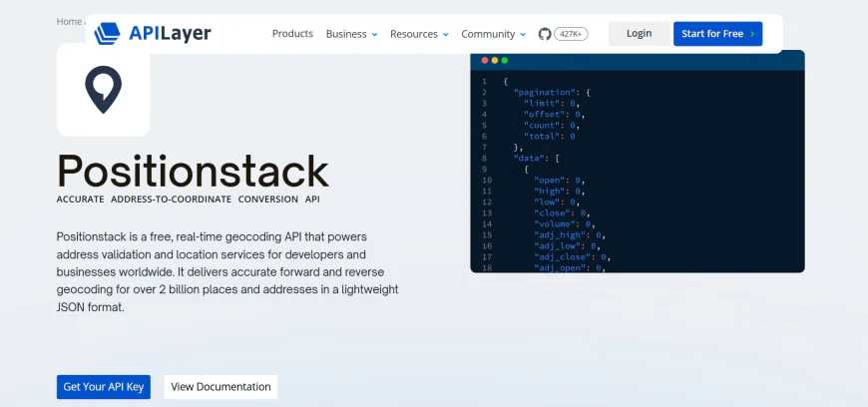The image size is (868, 407).
Task: Click the Login button
Action: tap(639, 34)
